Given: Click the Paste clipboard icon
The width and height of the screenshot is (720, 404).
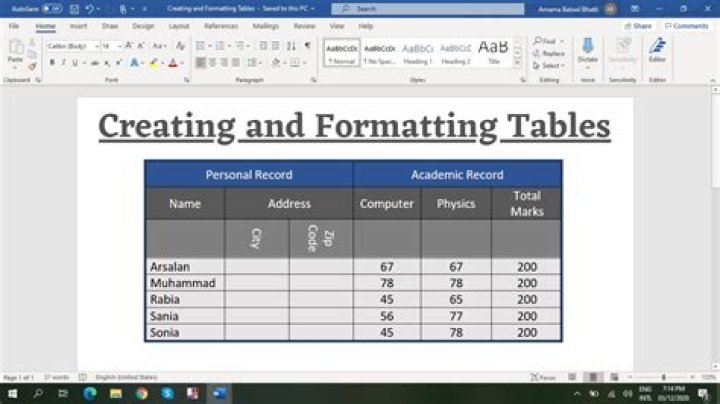Looking at the screenshot, I should click(16, 47).
